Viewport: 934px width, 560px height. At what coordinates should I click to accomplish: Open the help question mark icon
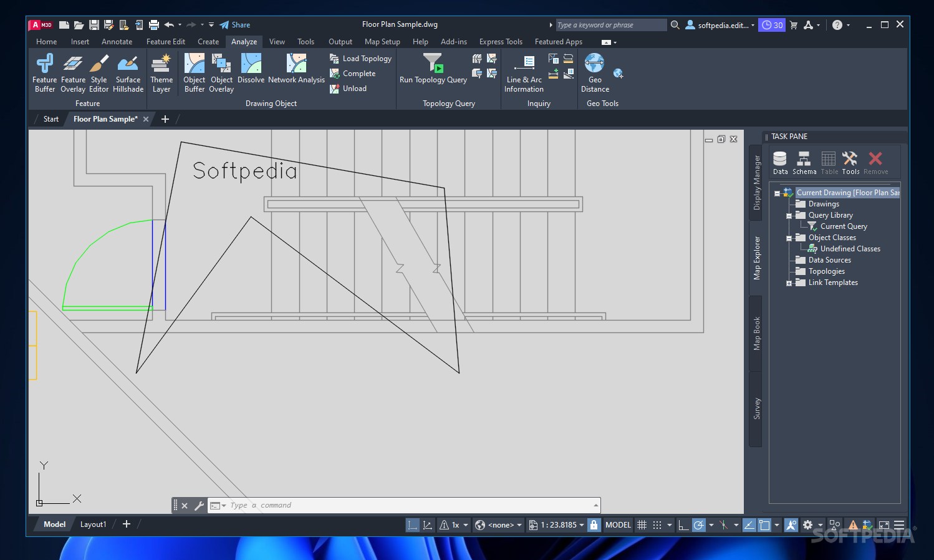(837, 25)
